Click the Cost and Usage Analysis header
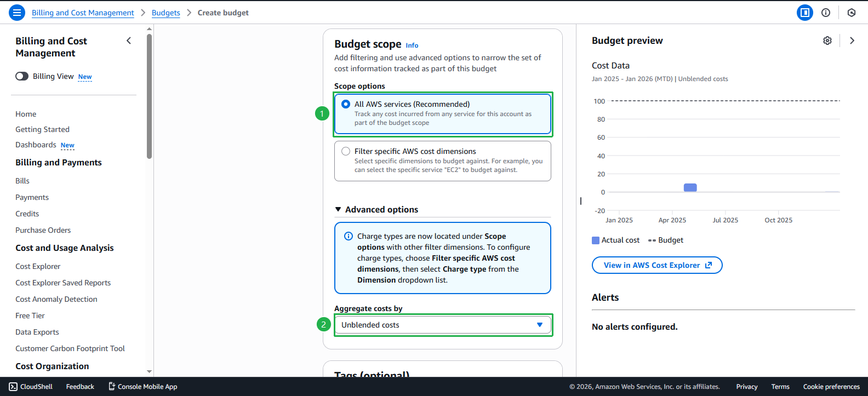The width and height of the screenshot is (868, 396). tap(65, 248)
